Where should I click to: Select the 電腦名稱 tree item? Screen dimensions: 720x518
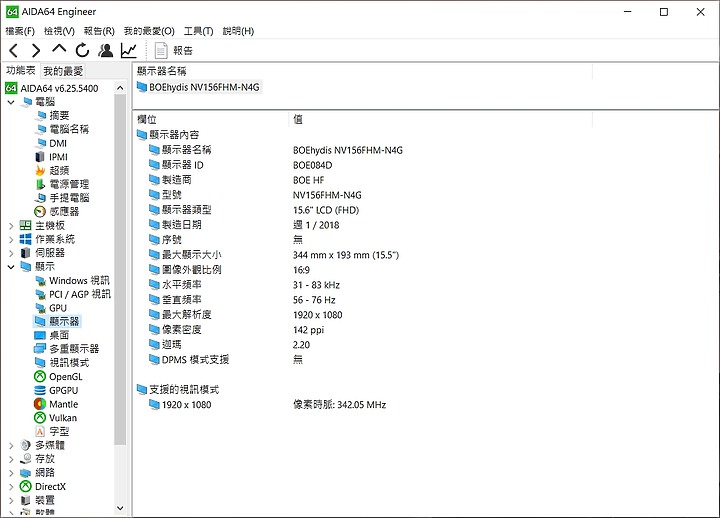(69, 129)
